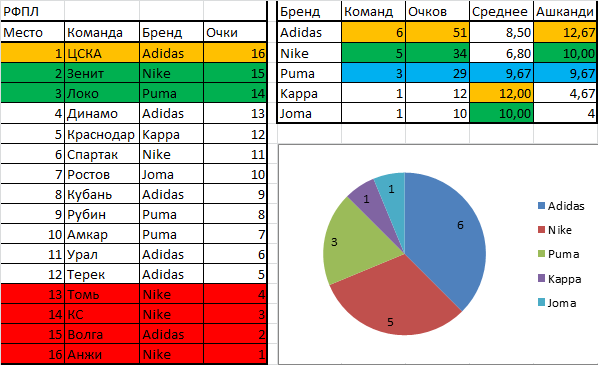Click the Joma legend entry
Image resolution: width=598 pixels, height=365 pixels.
557,303
